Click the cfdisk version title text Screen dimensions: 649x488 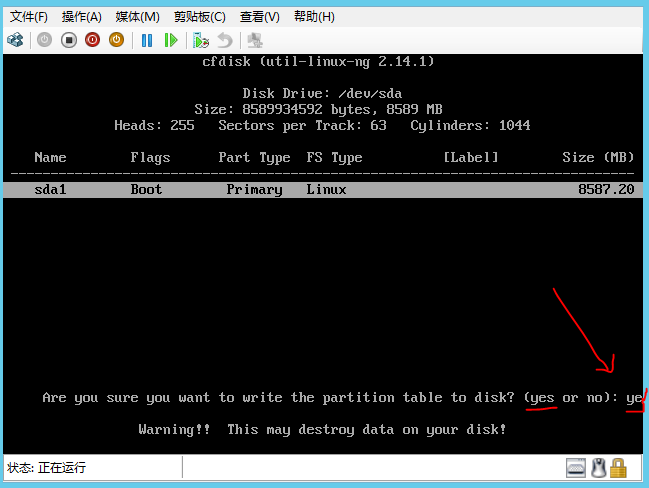pos(318,62)
